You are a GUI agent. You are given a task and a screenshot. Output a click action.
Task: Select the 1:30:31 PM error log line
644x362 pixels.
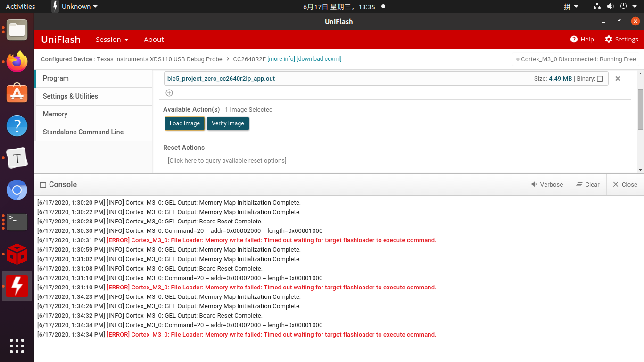237,240
